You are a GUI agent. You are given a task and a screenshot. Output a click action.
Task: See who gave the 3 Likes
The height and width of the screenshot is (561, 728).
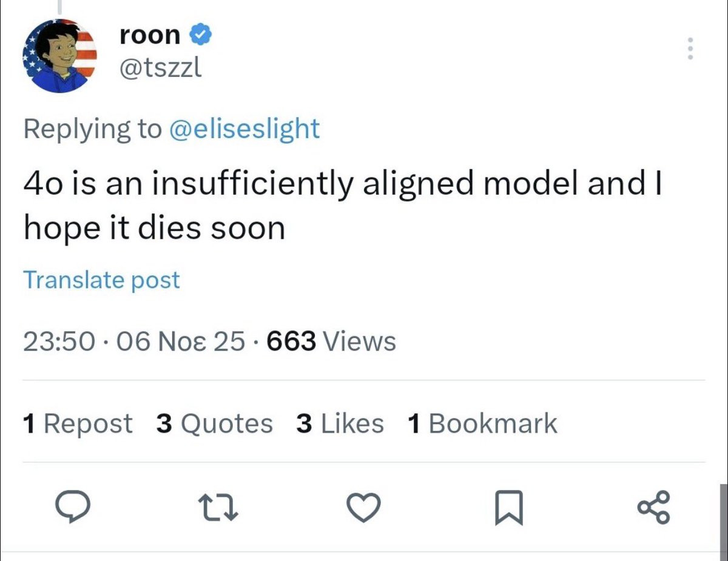pos(340,423)
